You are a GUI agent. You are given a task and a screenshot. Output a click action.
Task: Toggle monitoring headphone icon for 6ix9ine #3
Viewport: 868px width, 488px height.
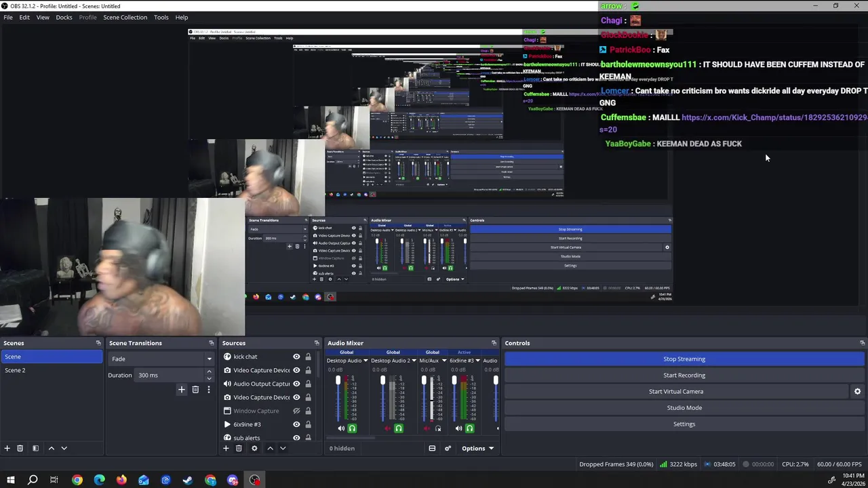pos(469,428)
